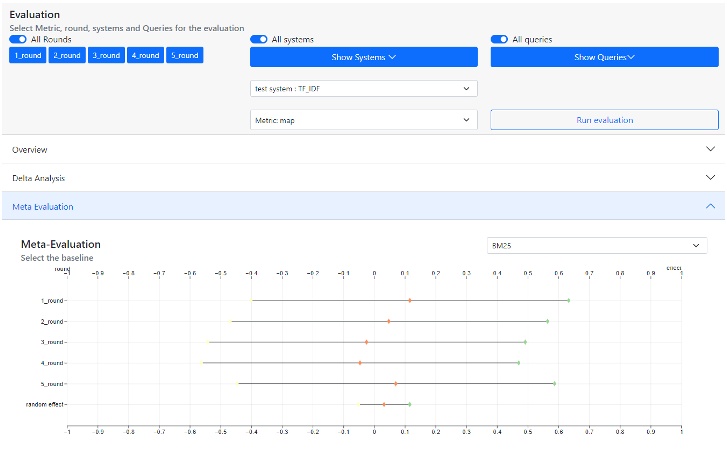Image resolution: width=727 pixels, height=453 pixels.
Task: Open the test system TF_IDF dropdown
Action: tap(363, 88)
